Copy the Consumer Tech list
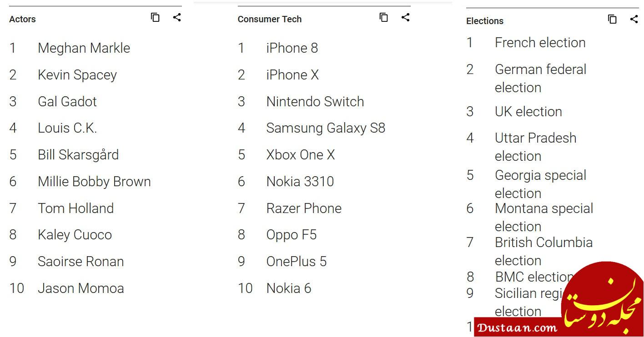This screenshot has width=644, height=337. tap(384, 18)
